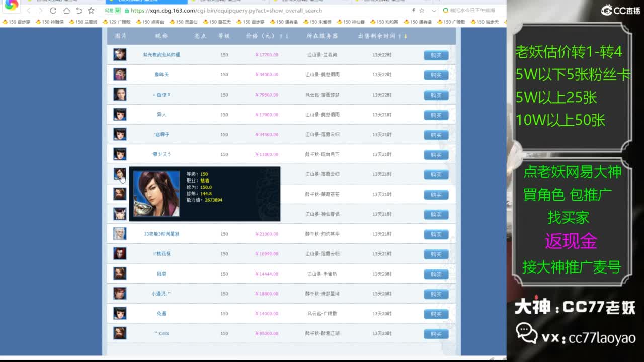This screenshot has width=644, height=362.
Task: Click the character portrait thumbnail for 风香
Action: tap(119, 274)
